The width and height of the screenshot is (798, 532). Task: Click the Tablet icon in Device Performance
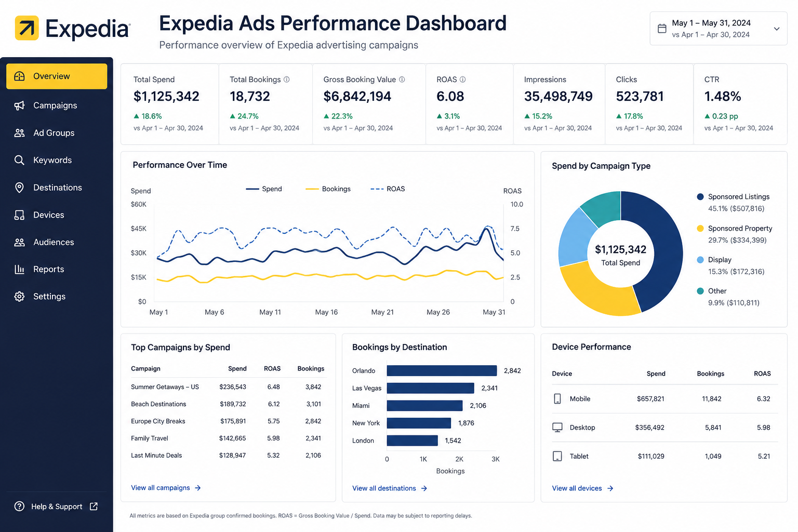557,456
